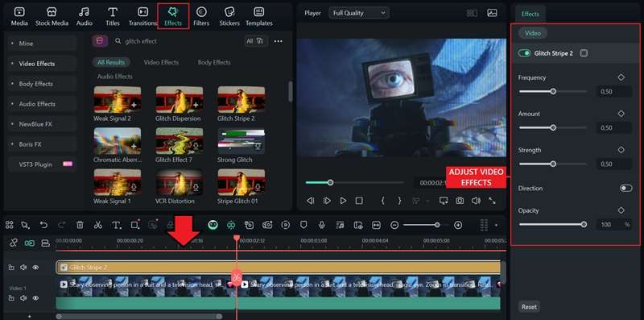The image size is (644, 320).
Task: Hide the Video 1 track eye icon
Action: pyautogui.click(x=35, y=297)
